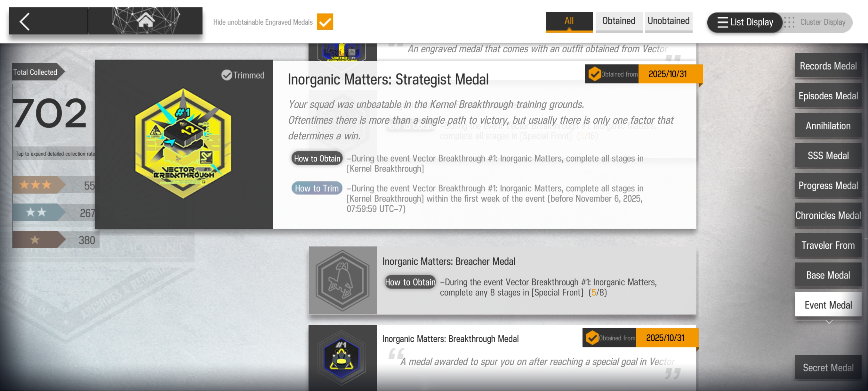This screenshot has height=391, width=868.
Task: Expand the one-star medal count row
Action: pos(54,240)
